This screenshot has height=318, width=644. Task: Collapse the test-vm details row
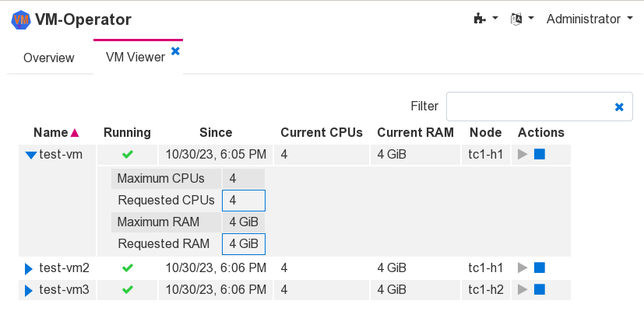click(30, 156)
